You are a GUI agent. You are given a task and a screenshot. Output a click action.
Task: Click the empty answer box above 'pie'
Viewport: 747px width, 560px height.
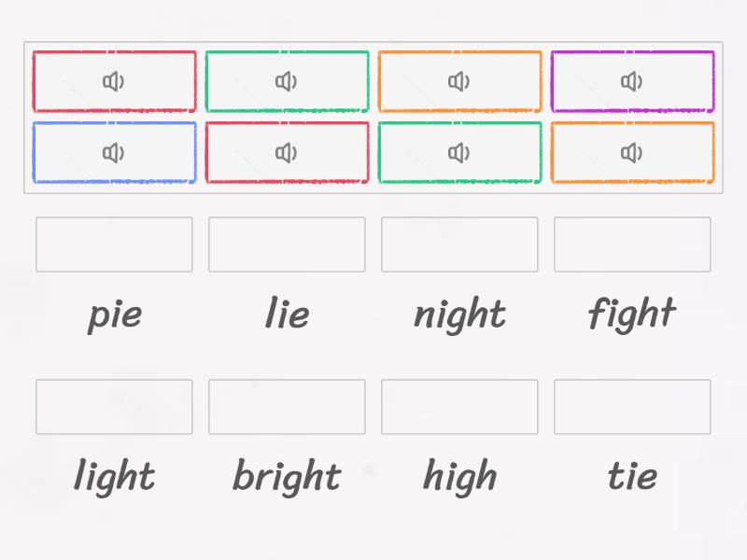click(x=114, y=245)
